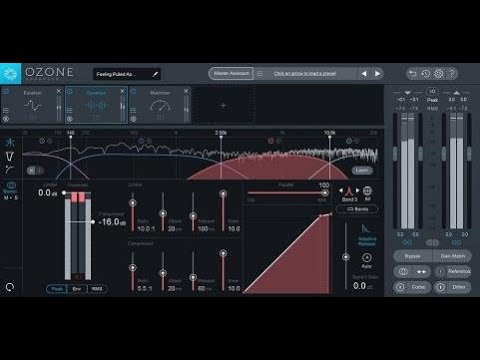Toggle power of the Dynamics module
This screenshot has width=480, height=360.
pos(69,91)
